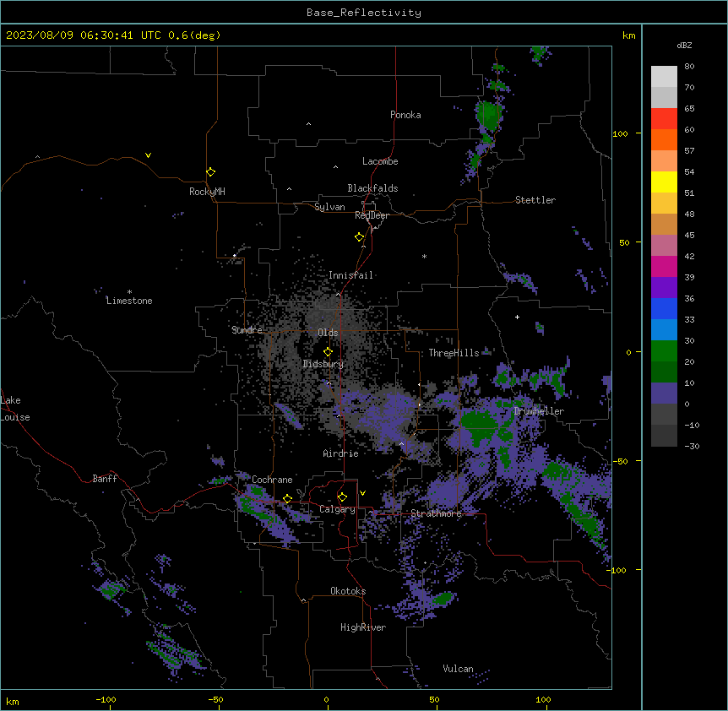Click the km label in the top right
Image resolution: width=728 pixels, height=711 pixels.
tap(628, 35)
